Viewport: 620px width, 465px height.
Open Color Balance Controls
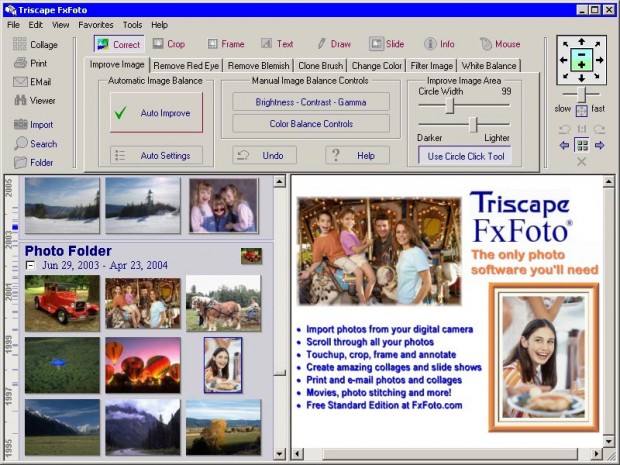pos(311,124)
